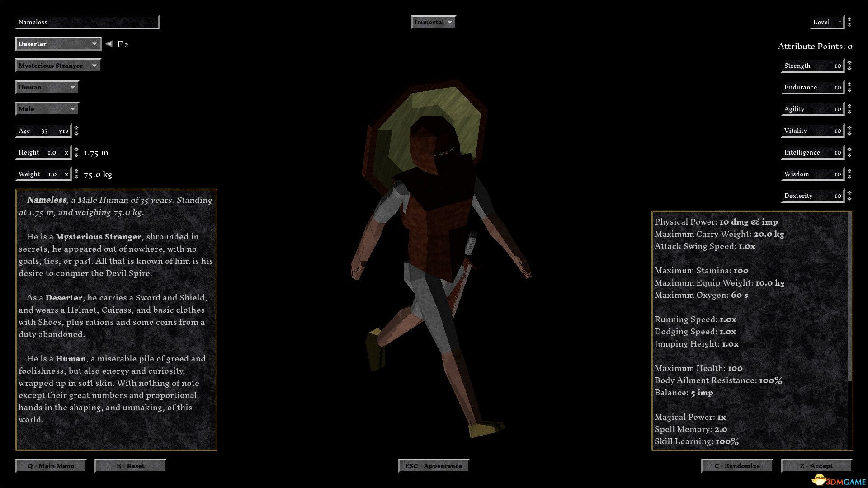Open the Mysterious Stranger background dropdown

(x=58, y=66)
